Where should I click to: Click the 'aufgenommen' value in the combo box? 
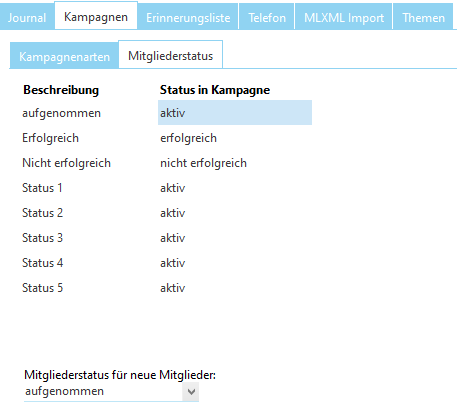coord(64,391)
